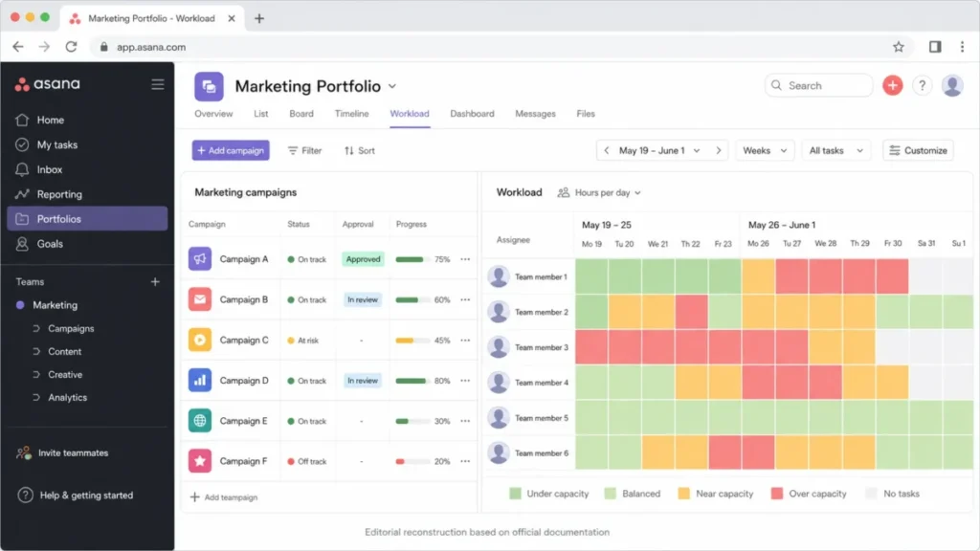Open Campaign C more options ellipsis
Image resolution: width=980 pixels, height=551 pixels.
click(465, 341)
